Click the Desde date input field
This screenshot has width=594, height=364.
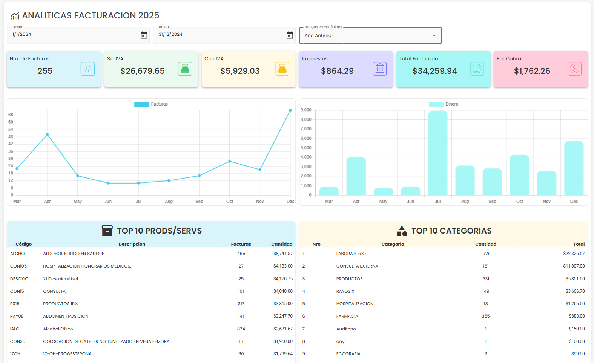pyautogui.click(x=72, y=35)
